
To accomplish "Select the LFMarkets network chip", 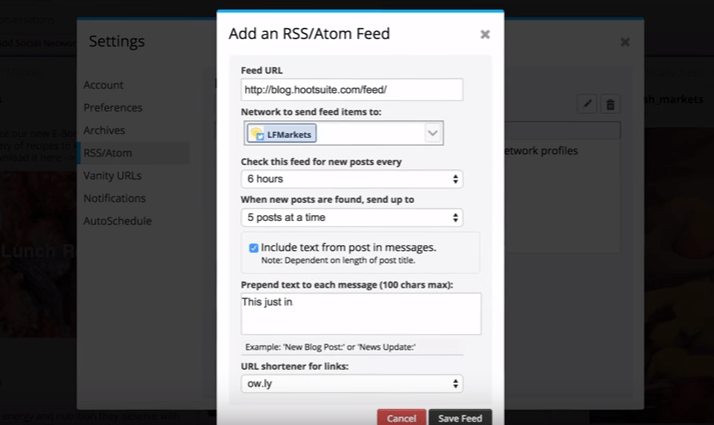I will (x=282, y=134).
